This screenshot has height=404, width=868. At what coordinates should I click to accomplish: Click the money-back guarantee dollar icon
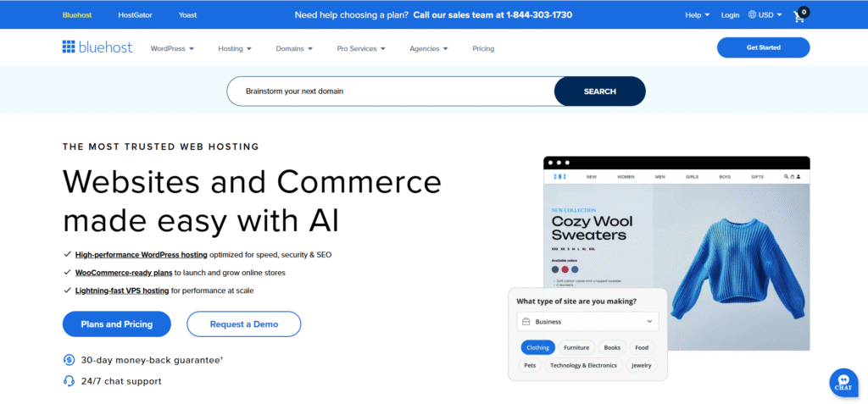[x=69, y=360]
